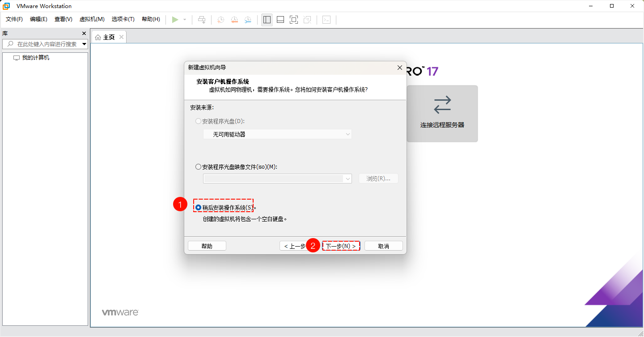This screenshot has width=644, height=337.
Task: Select the Send Ctrl+Alt+Del icon
Action: click(x=202, y=19)
